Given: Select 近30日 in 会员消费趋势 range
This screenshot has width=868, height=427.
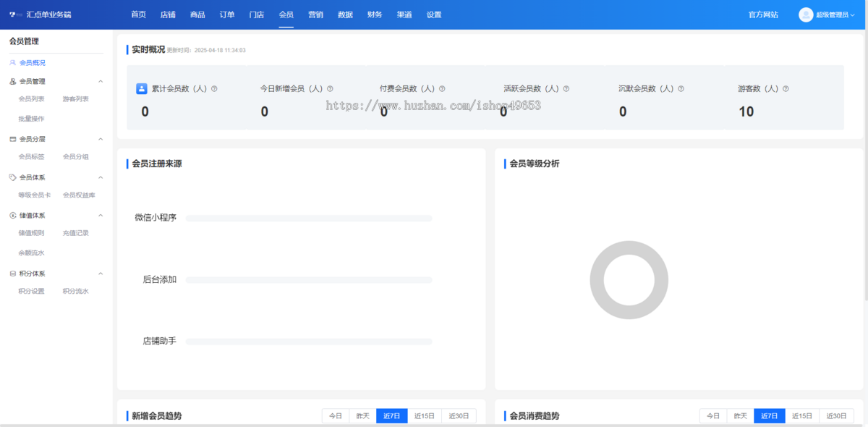Looking at the screenshot, I should (836, 416).
